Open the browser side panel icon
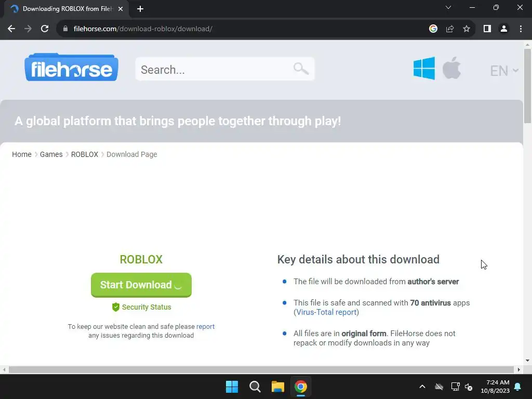 487,29
